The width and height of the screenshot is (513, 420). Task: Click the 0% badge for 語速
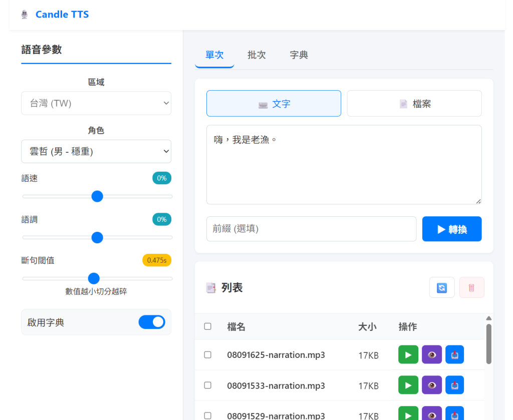coord(162,178)
